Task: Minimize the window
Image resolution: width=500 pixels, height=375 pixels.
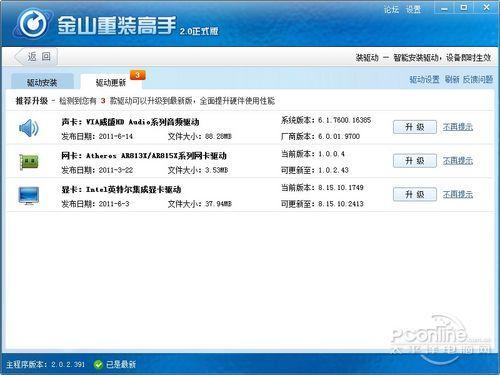Action: [x=444, y=8]
